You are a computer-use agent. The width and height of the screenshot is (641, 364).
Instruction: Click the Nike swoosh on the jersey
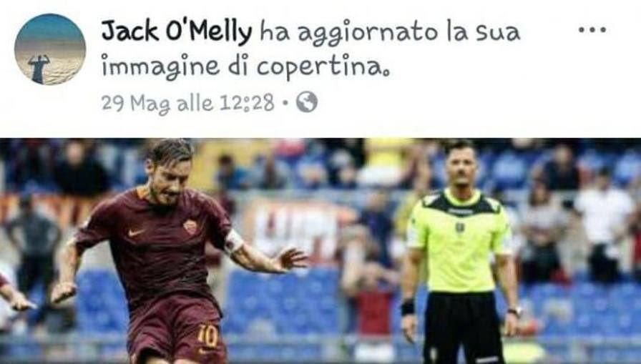(x=136, y=233)
